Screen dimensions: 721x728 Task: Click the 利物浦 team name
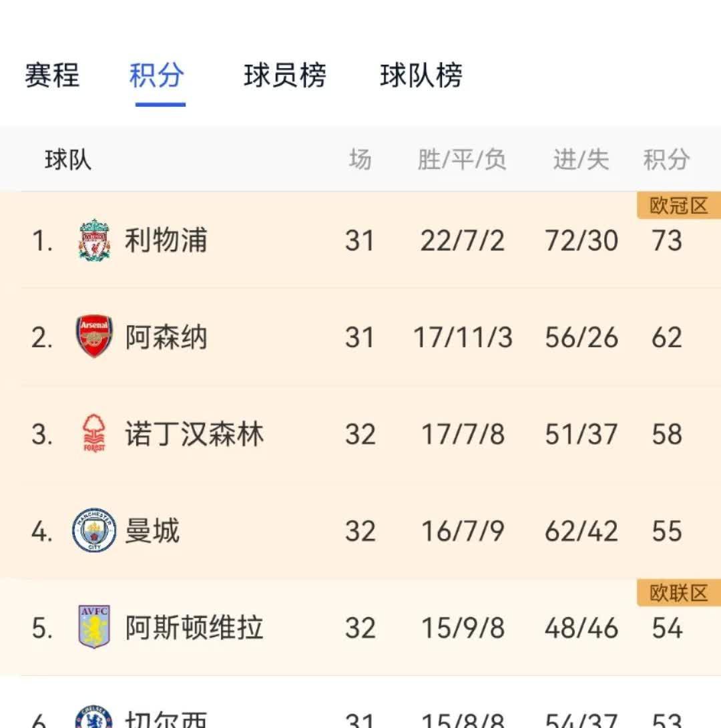166,240
